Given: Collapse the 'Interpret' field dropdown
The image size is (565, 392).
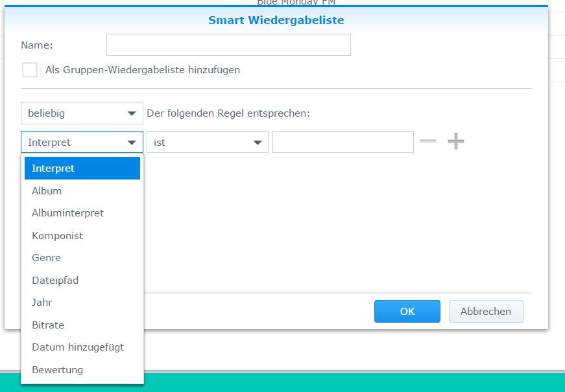Looking at the screenshot, I should [82, 142].
